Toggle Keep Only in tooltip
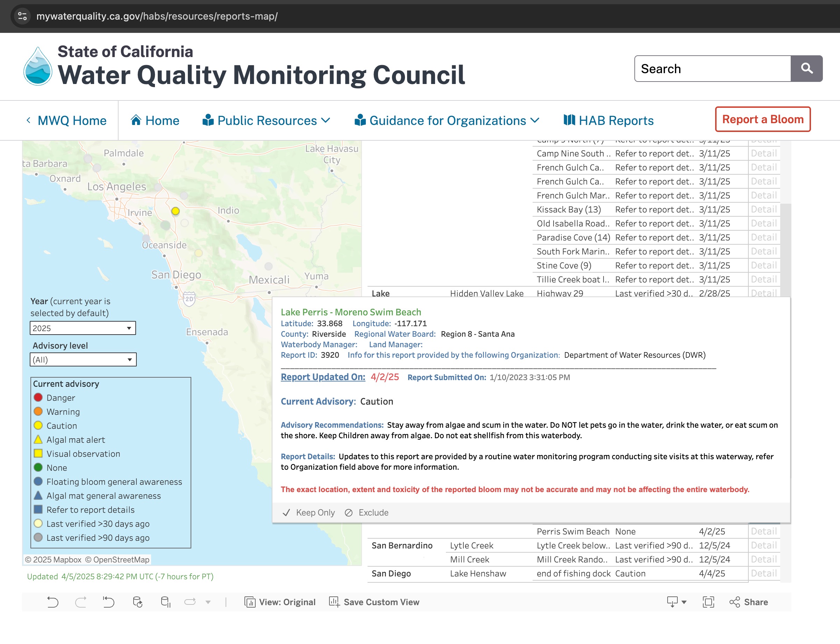Image resolution: width=840 pixels, height=644 pixels. pyautogui.click(x=308, y=513)
